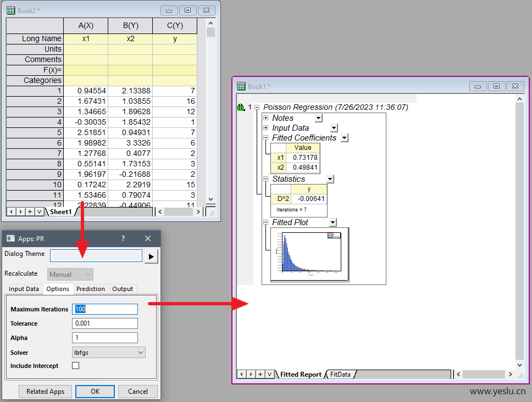Click scroll left arrow in Book1 horizontal scrollbar
The height and width of the screenshot is (402, 532).
[458, 374]
